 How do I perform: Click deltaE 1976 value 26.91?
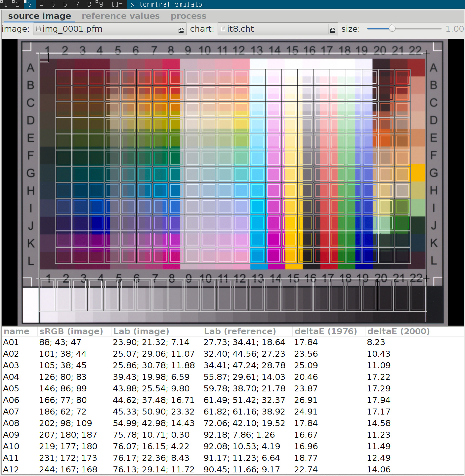[306, 400]
